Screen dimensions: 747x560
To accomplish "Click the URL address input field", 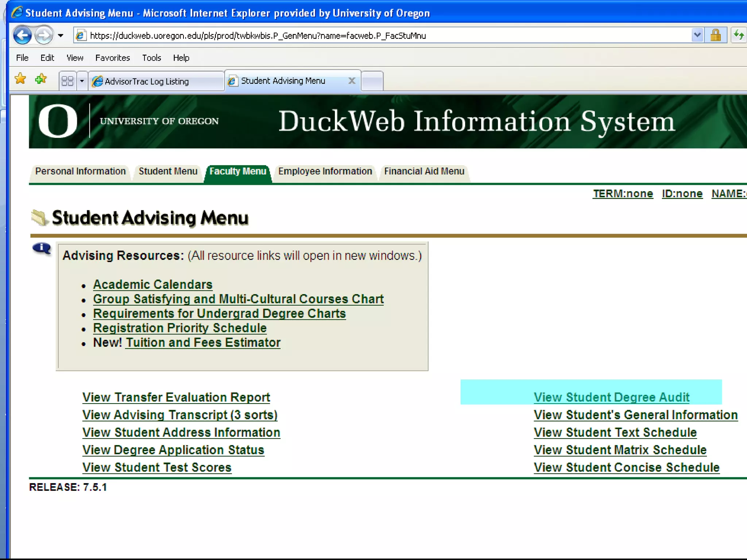I will pos(365,36).
